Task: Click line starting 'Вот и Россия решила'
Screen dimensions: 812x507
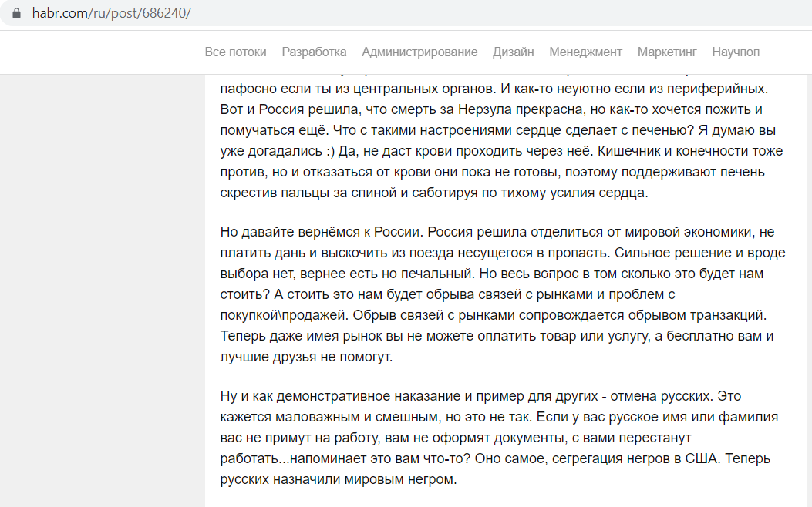Action: (491, 109)
